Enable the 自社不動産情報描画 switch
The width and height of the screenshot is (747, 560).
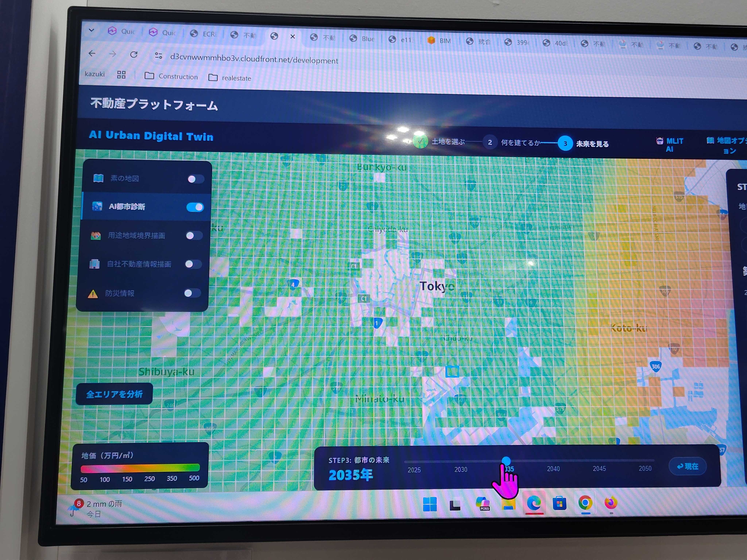pos(193,264)
